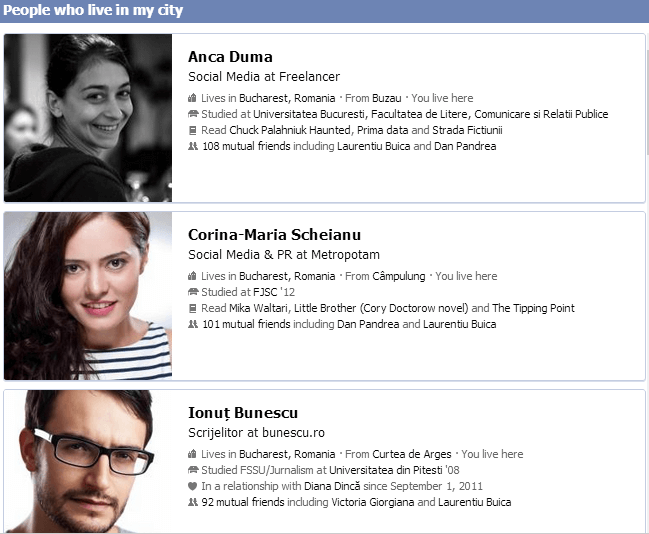Open Laurentiu Buica in Ionuț Bunescu's card
The width and height of the screenshot is (649, 534).
click(475, 502)
